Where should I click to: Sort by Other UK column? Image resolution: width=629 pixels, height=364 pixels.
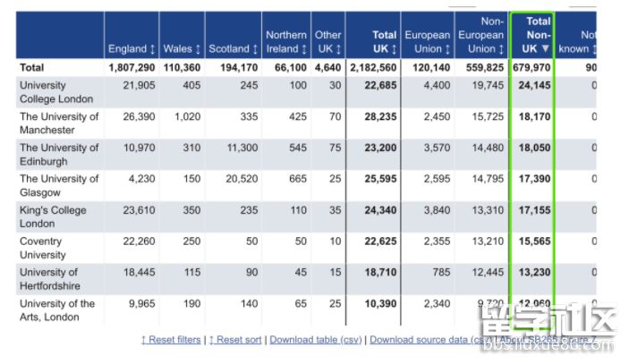[327, 42]
